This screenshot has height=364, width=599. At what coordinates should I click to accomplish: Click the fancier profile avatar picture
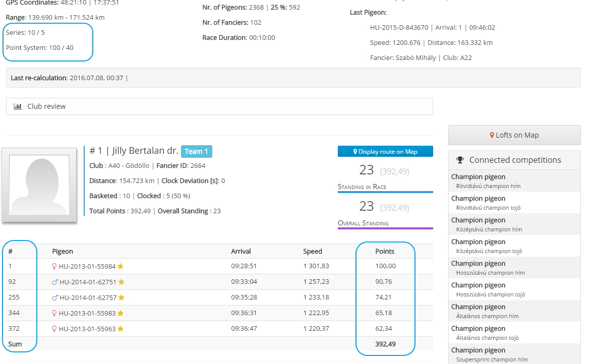click(x=39, y=185)
